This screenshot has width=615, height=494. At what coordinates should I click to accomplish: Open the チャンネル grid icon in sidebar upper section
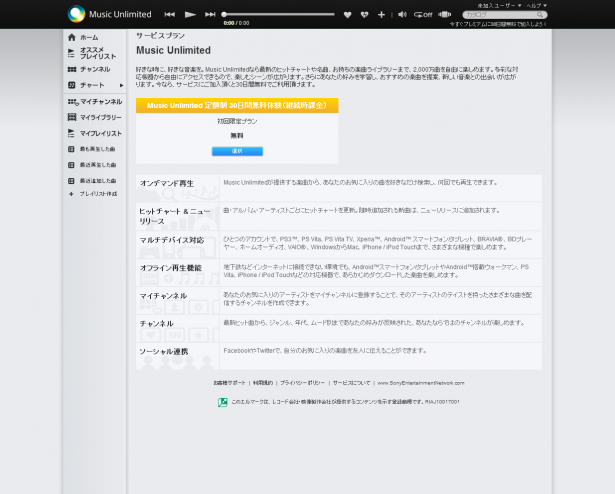tap(72, 69)
